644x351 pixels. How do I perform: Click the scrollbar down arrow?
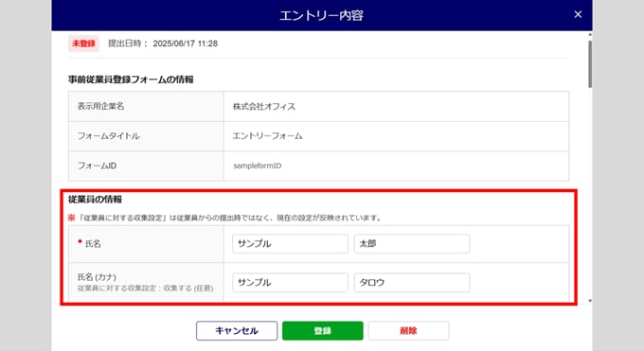tap(590, 301)
